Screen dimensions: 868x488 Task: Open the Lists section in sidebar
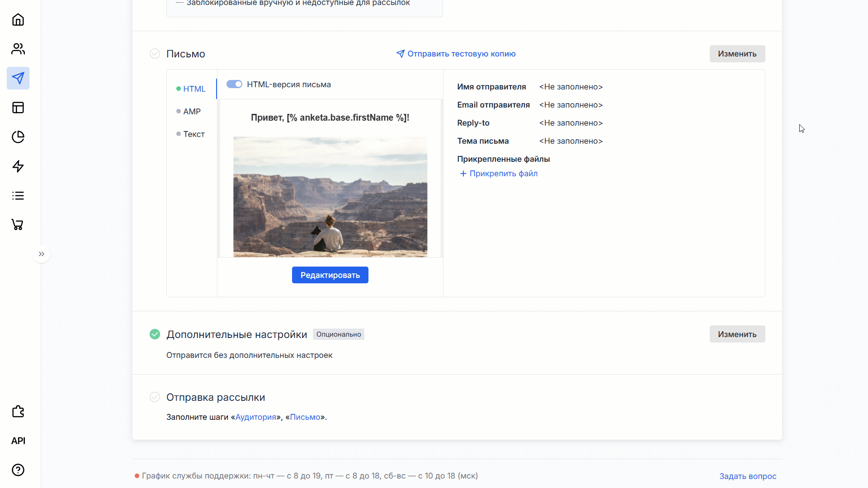pos(18,196)
